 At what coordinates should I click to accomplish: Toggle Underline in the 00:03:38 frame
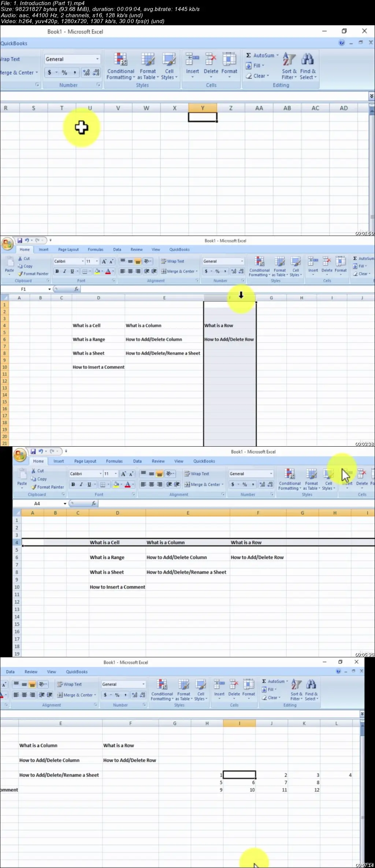pyautogui.click(x=72, y=272)
